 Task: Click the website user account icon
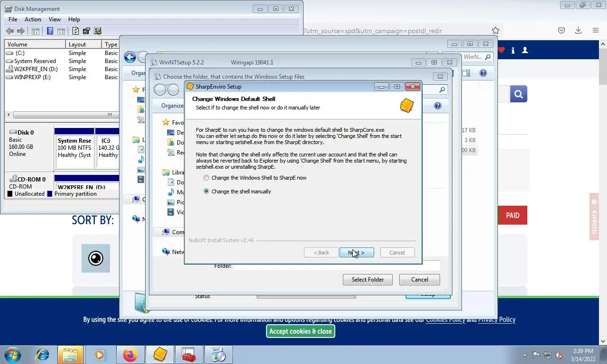tap(525, 50)
